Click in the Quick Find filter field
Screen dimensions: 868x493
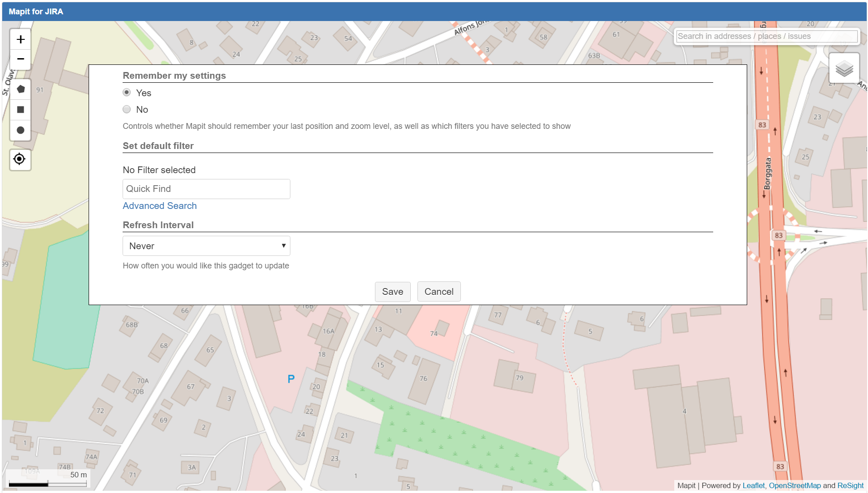click(206, 189)
